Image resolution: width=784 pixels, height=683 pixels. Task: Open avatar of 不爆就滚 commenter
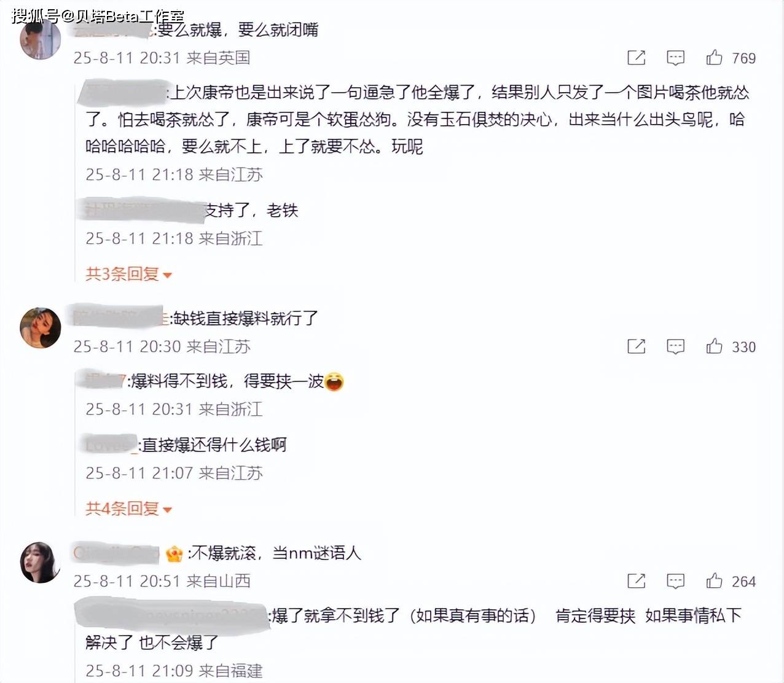click(x=41, y=562)
